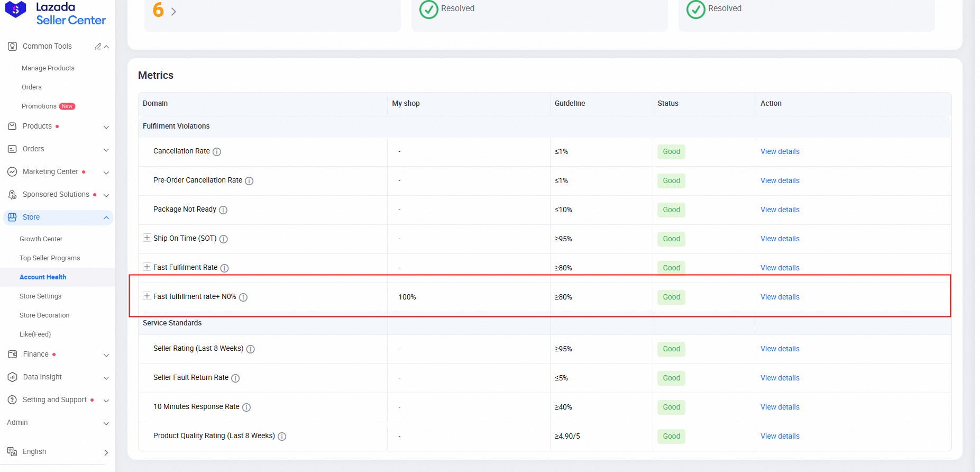Screen dimensions: 980x472
Task: Click info icon next to Product Quality Rating
Action: point(282,437)
